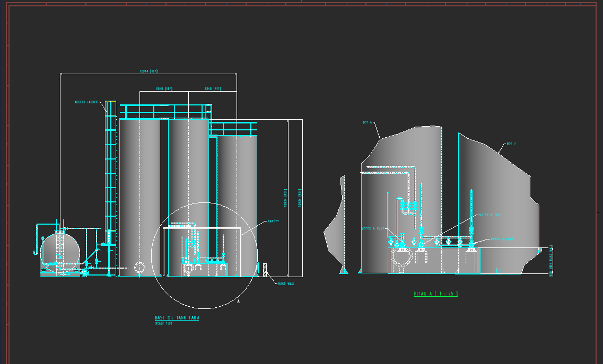Click the left 3340 (REF) spacing dimension
603x364 pixels.
pos(164,88)
